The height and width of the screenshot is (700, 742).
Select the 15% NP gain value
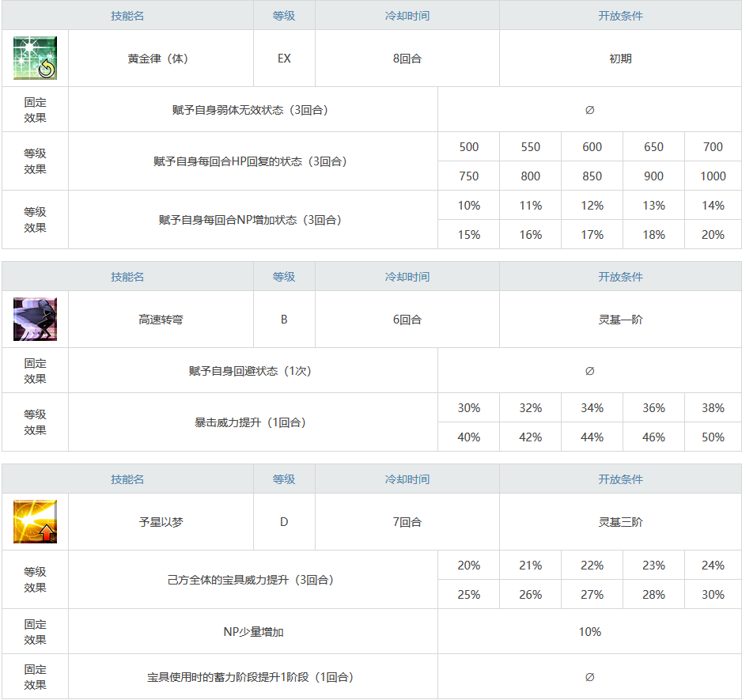(468, 235)
